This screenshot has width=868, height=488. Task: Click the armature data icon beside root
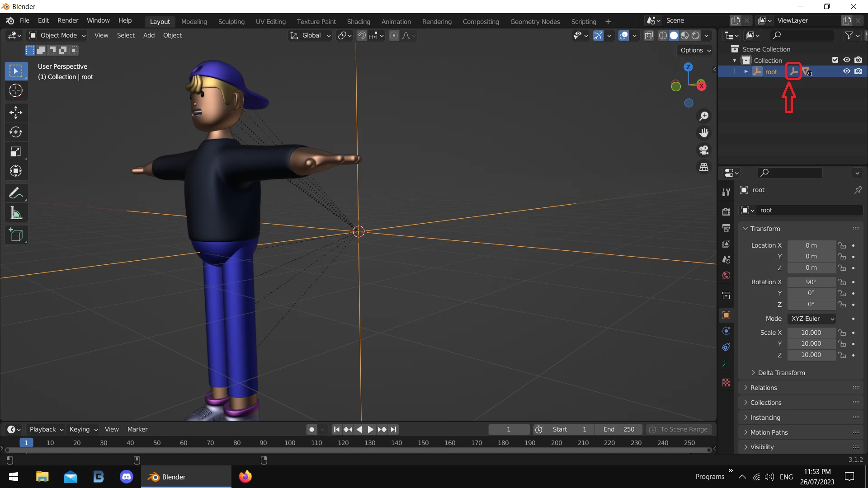(x=793, y=71)
